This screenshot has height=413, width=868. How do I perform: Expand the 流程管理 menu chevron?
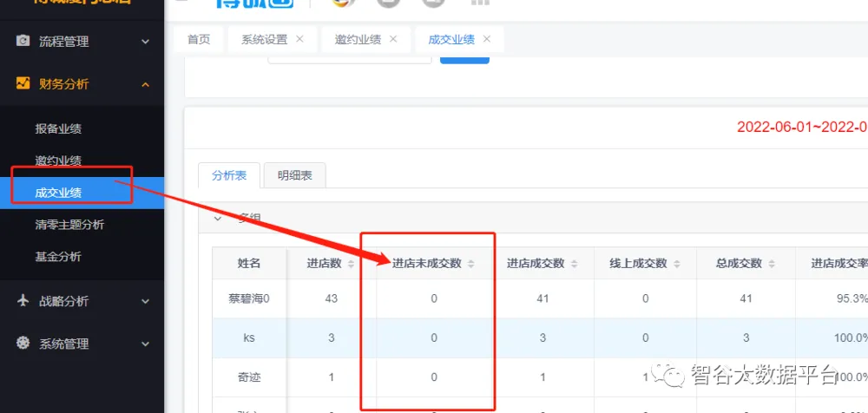[145, 41]
